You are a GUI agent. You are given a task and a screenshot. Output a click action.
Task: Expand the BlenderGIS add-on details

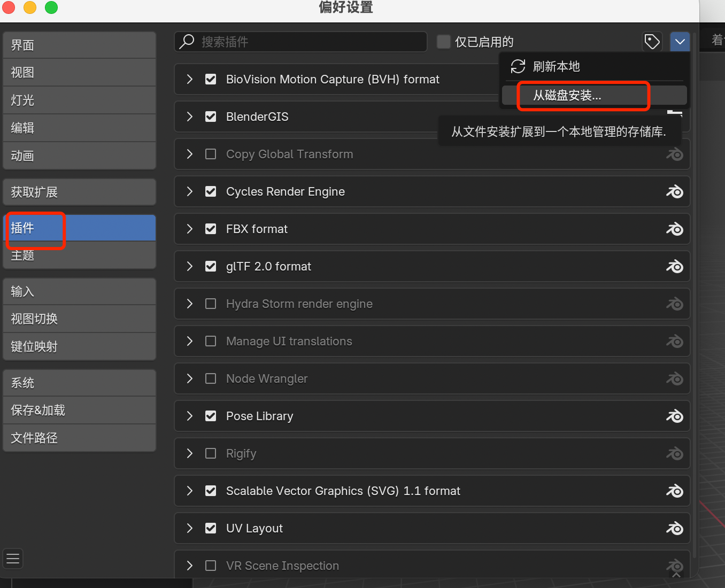(x=189, y=117)
